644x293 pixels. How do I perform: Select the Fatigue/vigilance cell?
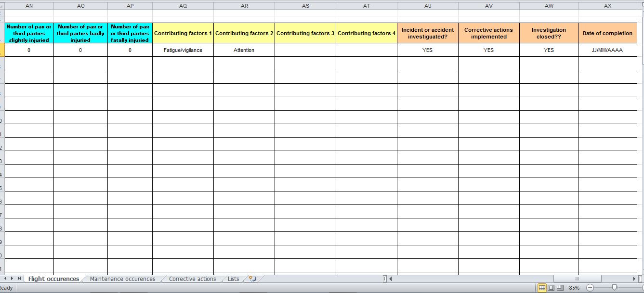pos(183,50)
